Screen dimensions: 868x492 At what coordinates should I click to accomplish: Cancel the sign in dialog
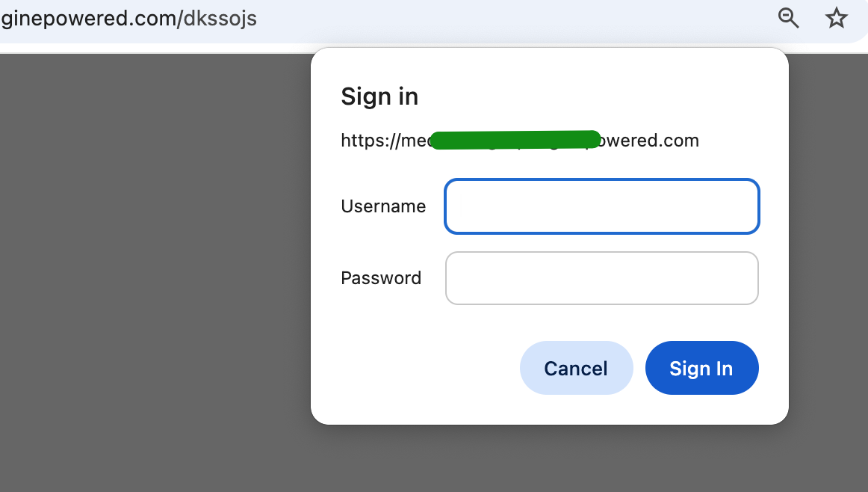(576, 368)
